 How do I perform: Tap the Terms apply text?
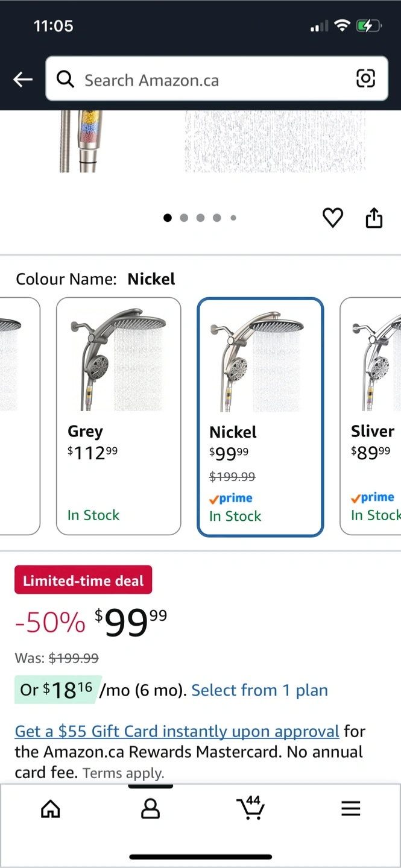point(123,773)
